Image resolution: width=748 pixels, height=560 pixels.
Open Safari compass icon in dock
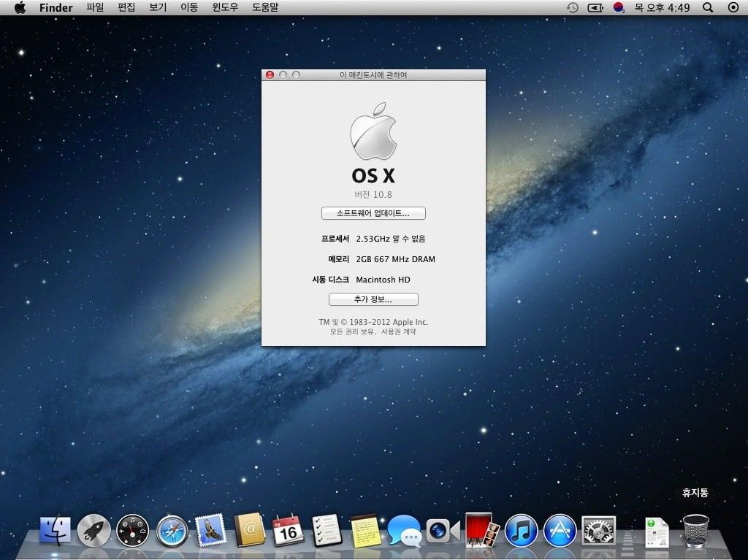[x=172, y=530]
